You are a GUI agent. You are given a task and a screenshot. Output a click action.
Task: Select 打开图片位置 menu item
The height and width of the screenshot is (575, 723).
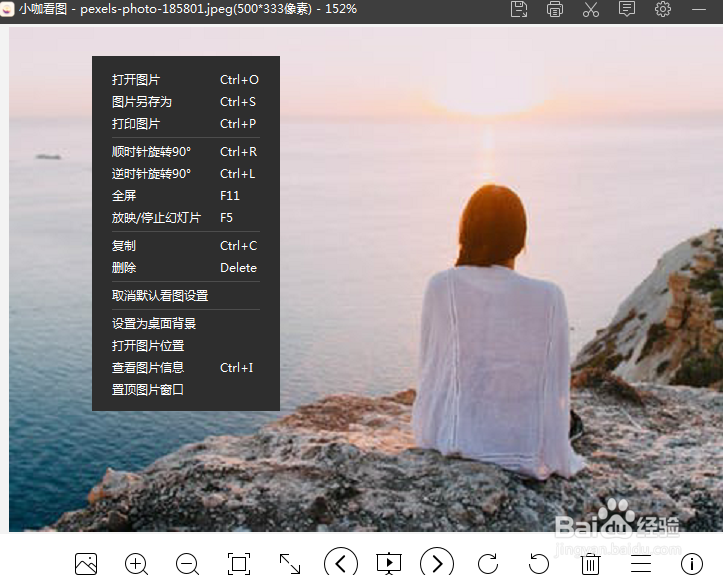tap(186, 346)
